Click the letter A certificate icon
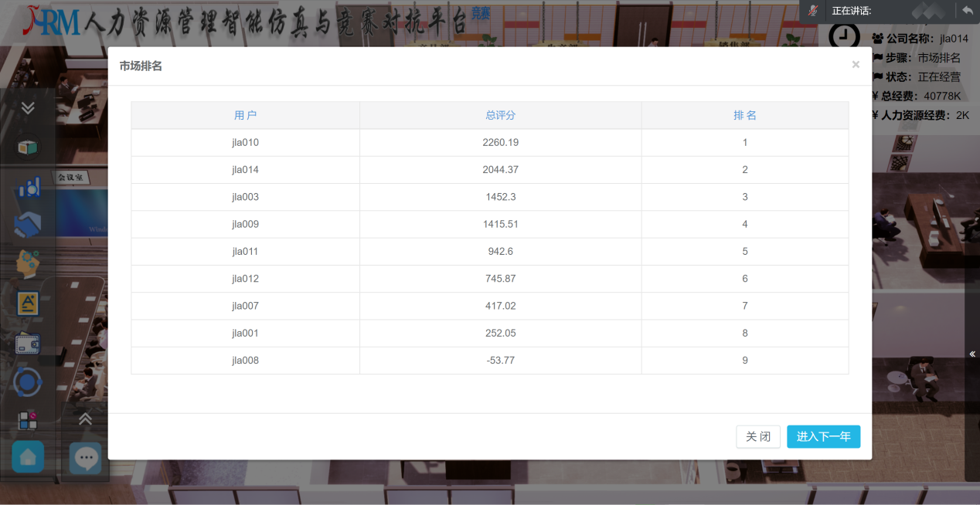 28,303
